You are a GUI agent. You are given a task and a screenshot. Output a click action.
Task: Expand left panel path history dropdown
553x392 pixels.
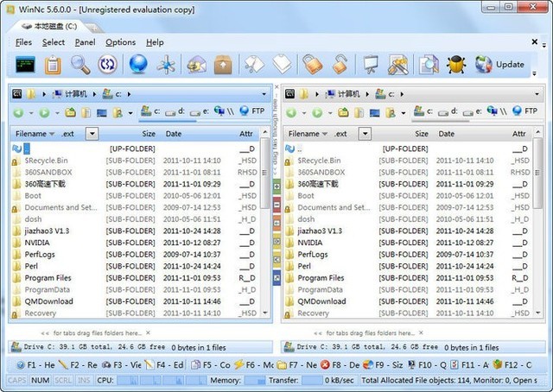tap(264, 94)
